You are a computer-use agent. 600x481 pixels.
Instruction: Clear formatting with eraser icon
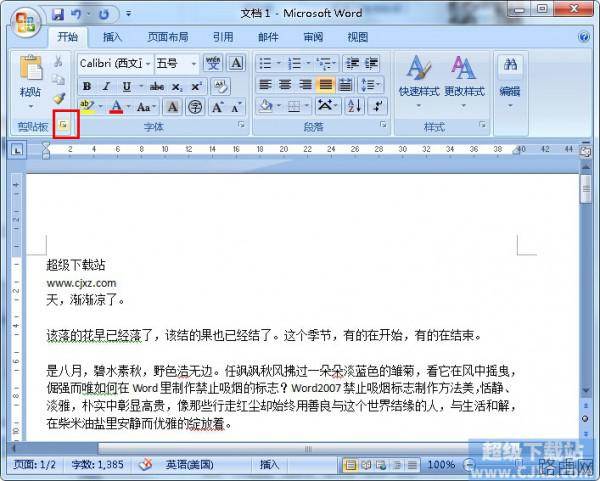click(220, 86)
